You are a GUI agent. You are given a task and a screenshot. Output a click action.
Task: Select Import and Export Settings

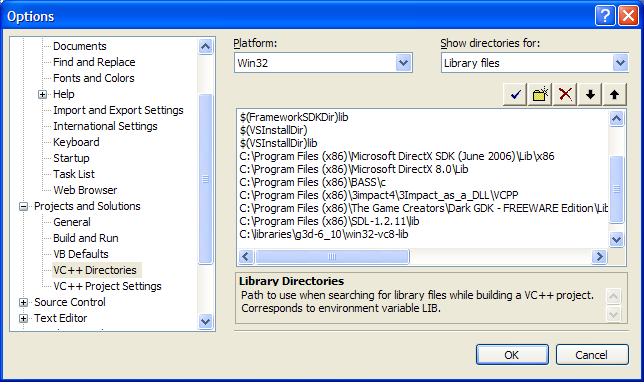118,110
